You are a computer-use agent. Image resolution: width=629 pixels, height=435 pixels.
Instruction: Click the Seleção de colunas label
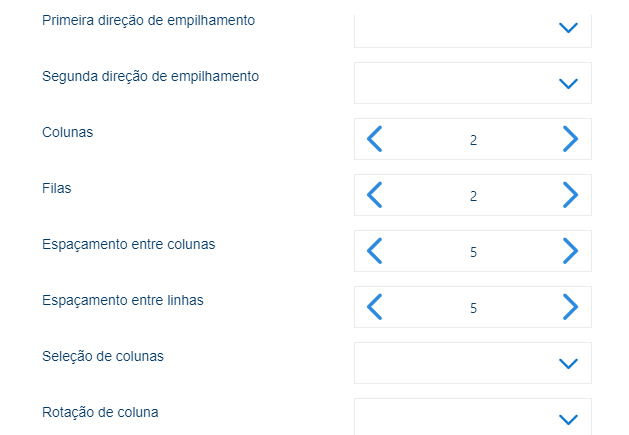(x=103, y=356)
